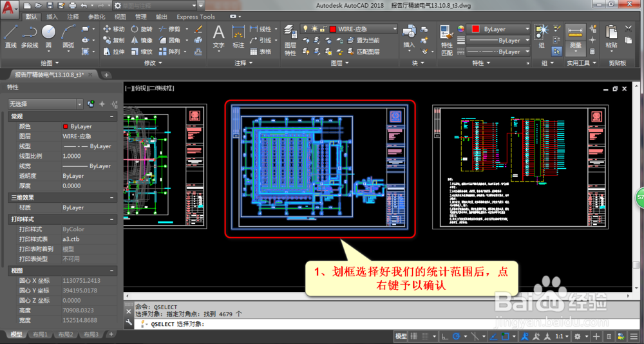Switch to the 插入 ribbon tab
The width and height of the screenshot is (644, 344).
point(52,17)
